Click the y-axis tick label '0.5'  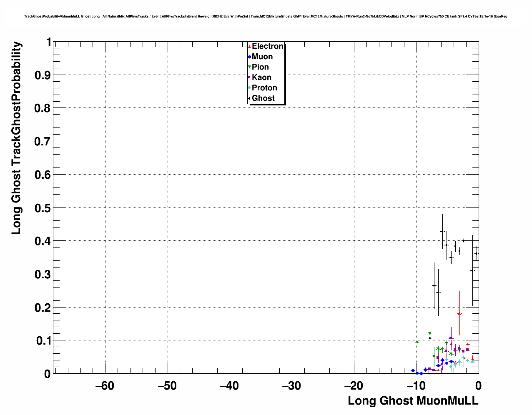tap(43, 208)
